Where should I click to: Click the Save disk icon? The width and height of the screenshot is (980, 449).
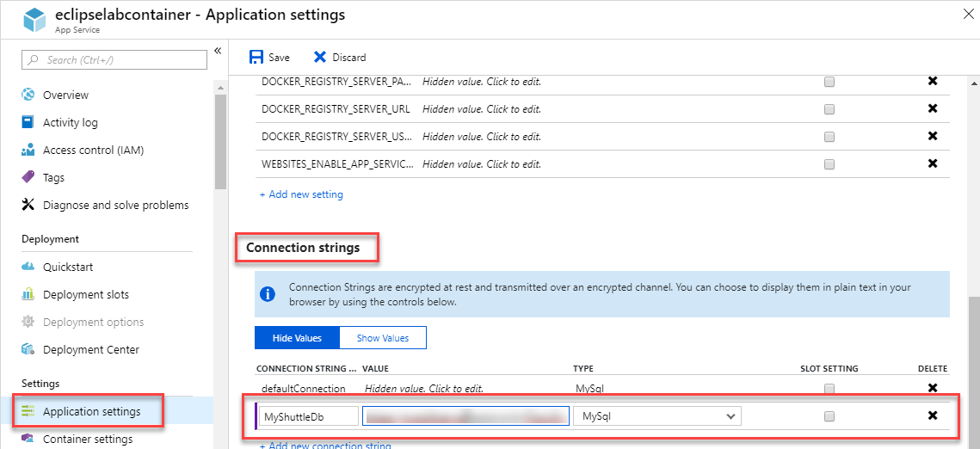click(x=256, y=58)
